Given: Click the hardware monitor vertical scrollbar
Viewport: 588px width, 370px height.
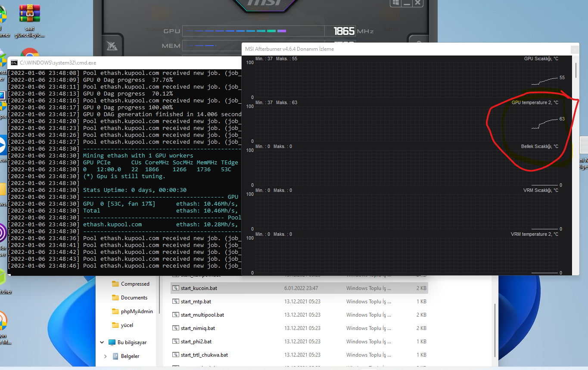Looking at the screenshot, I should pyautogui.click(x=576, y=70).
